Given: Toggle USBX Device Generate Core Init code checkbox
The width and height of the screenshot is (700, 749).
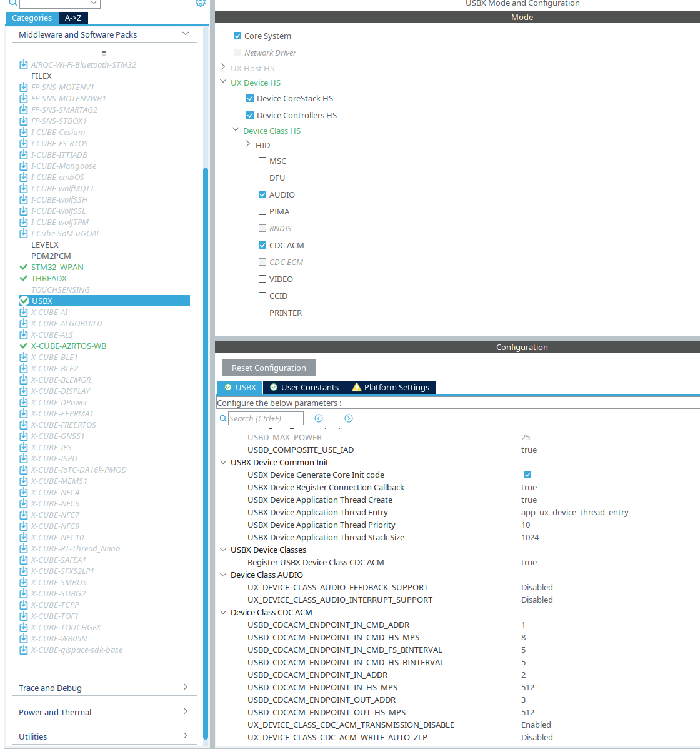Looking at the screenshot, I should point(527,475).
